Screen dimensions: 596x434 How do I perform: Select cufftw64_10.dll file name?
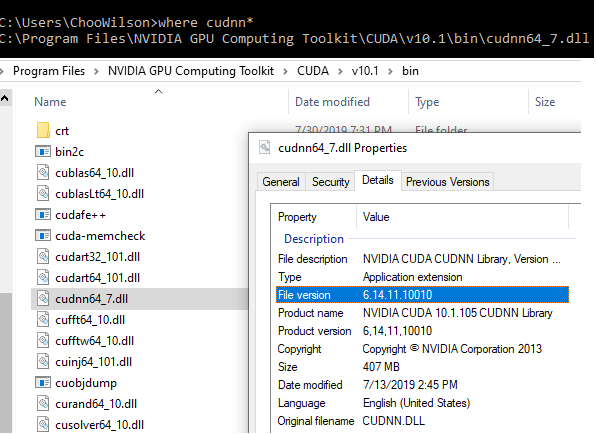coord(94,341)
